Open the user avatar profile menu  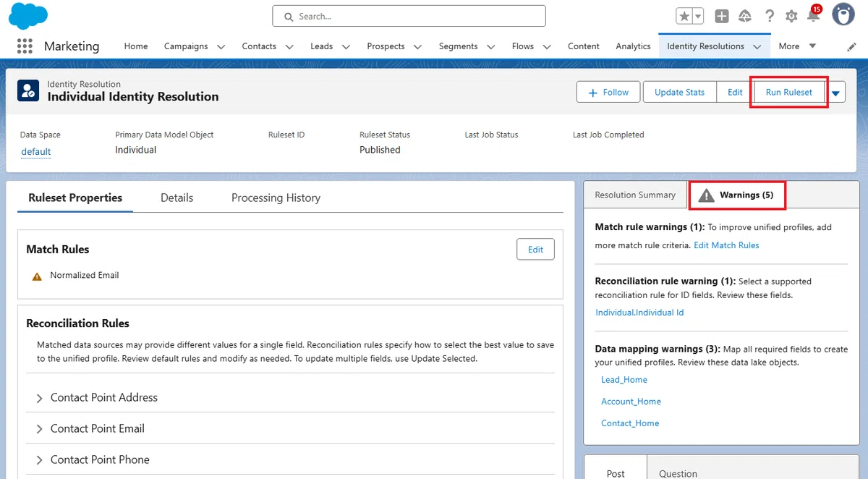(x=843, y=14)
